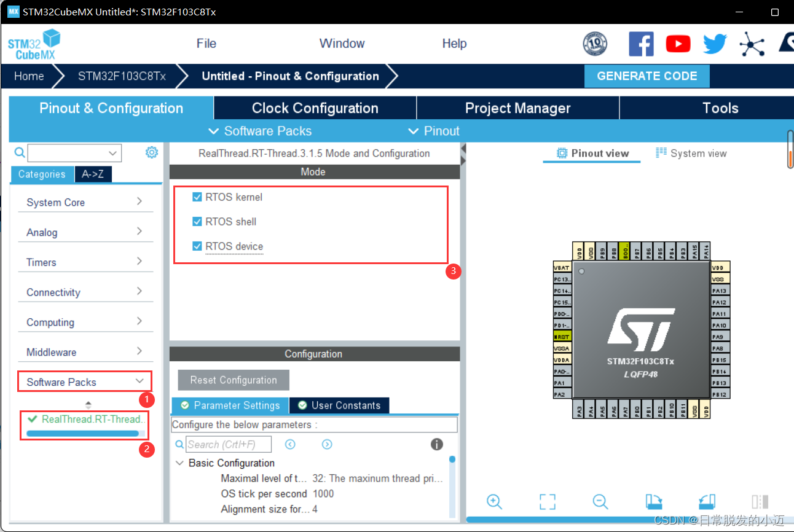Open the Window menu
The image size is (794, 532).
342,44
